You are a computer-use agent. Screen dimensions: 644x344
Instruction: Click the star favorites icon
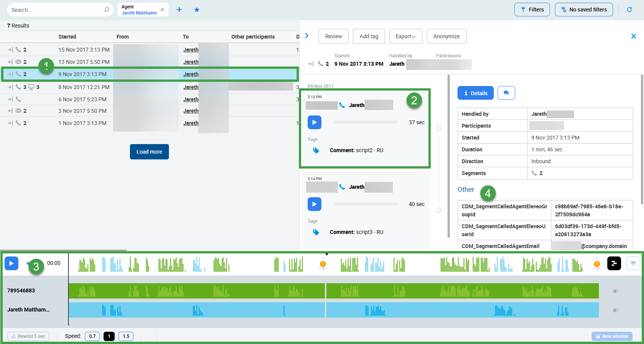coord(197,10)
